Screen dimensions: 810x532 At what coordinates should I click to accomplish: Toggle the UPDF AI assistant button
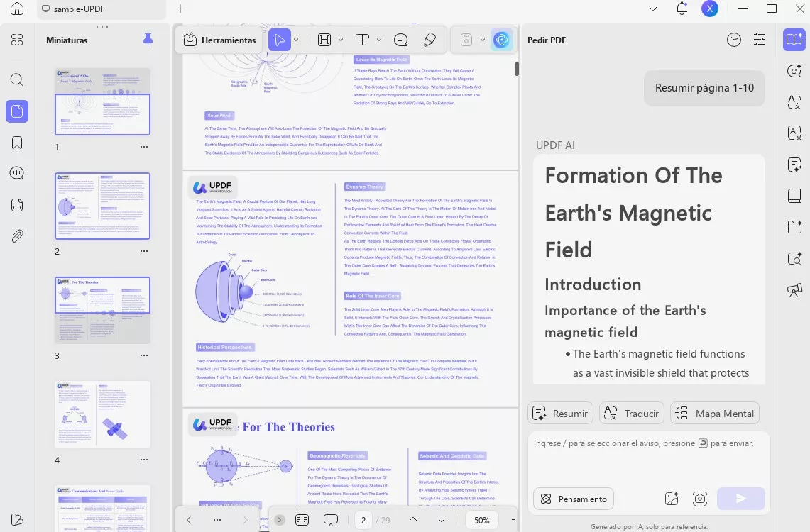point(502,40)
